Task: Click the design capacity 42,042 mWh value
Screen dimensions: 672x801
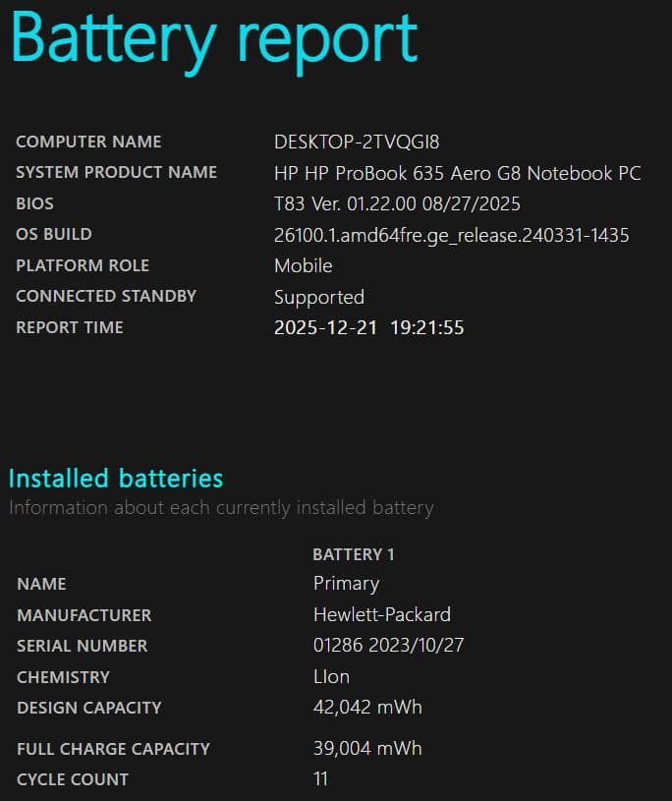Action: (367, 707)
